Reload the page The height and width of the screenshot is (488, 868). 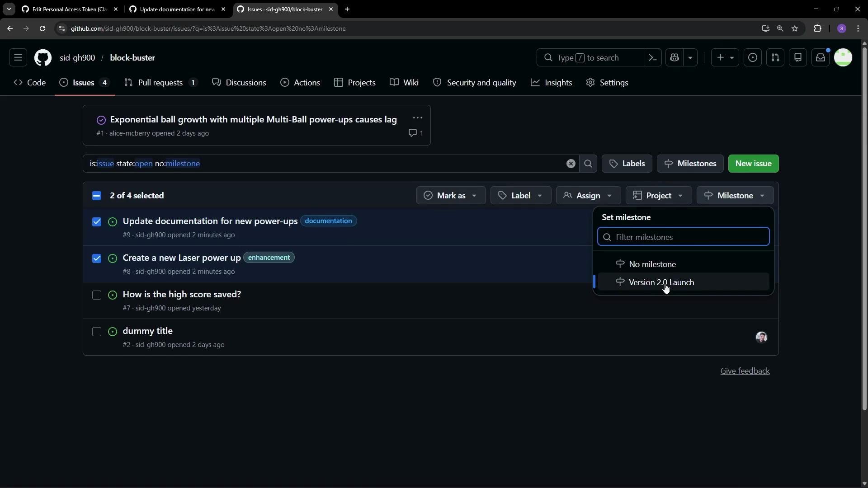42,28
